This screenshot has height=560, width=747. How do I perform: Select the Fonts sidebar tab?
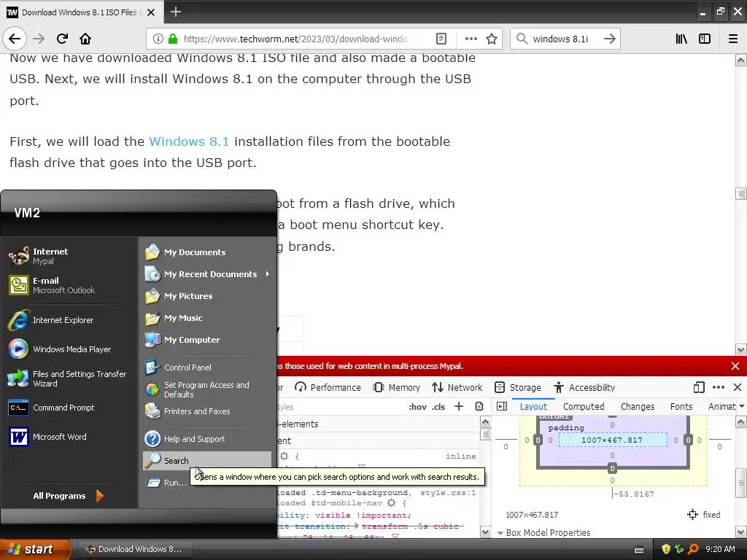point(681,406)
